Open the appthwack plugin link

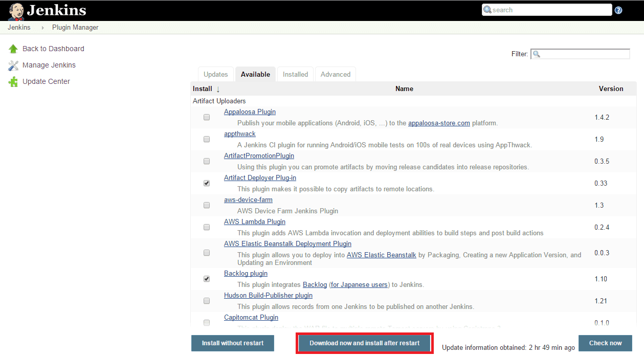pyautogui.click(x=240, y=134)
